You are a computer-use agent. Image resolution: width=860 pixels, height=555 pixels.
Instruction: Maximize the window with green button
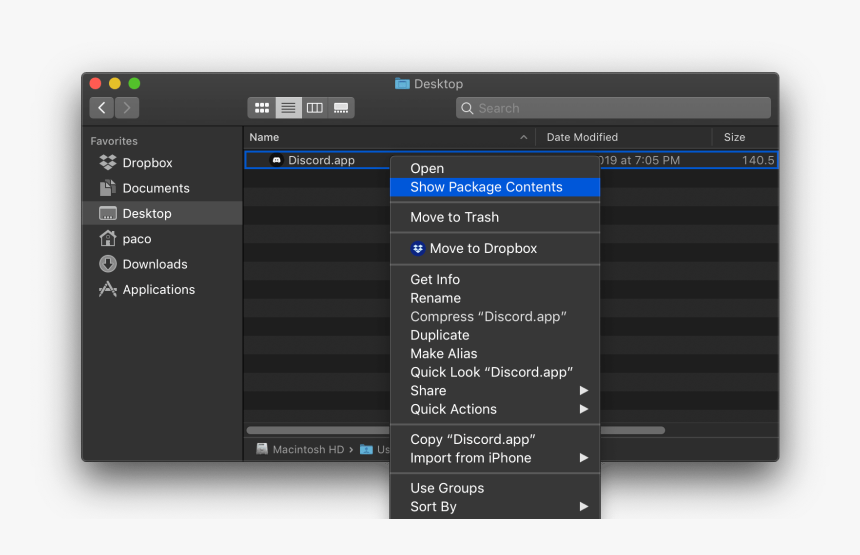click(134, 83)
